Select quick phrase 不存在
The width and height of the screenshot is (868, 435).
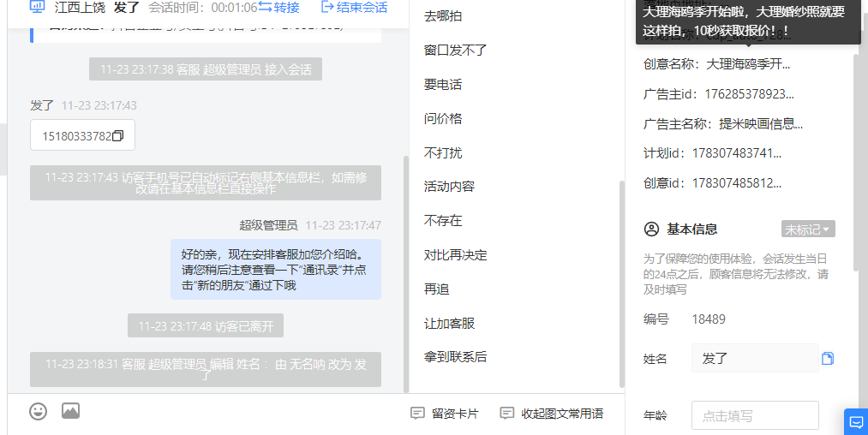(x=443, y=221)
